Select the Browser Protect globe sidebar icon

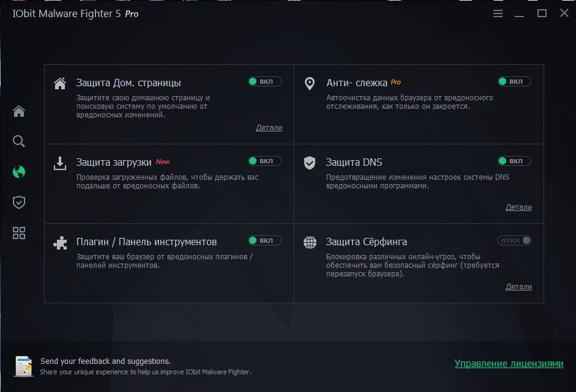click(x=19, y=172)
